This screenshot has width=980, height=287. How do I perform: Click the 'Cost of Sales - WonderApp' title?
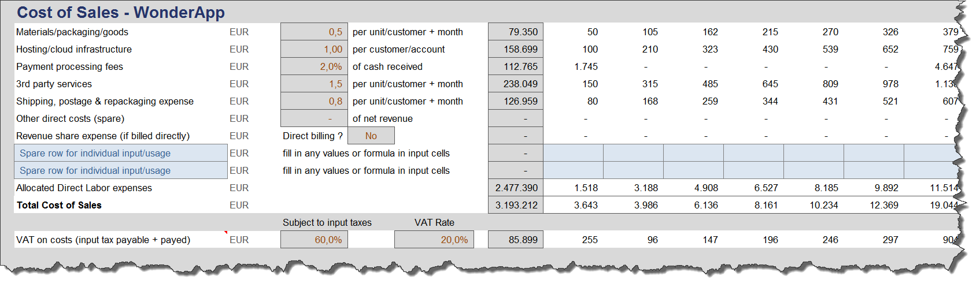point(121,12)
